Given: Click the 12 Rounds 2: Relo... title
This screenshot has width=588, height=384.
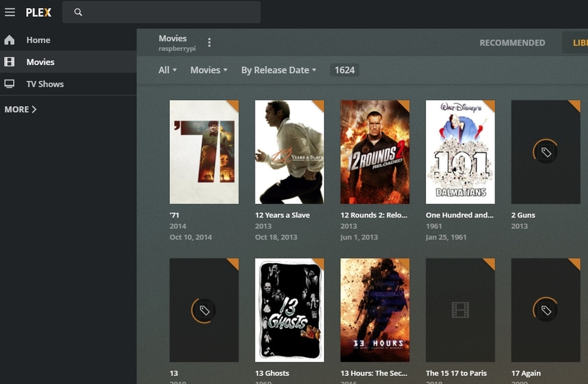Looking at the screenshot, I should pyautogui.click(x=374, y=215).
